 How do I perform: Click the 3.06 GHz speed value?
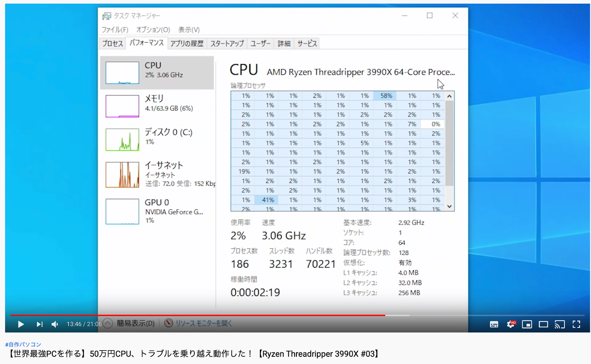284,236
